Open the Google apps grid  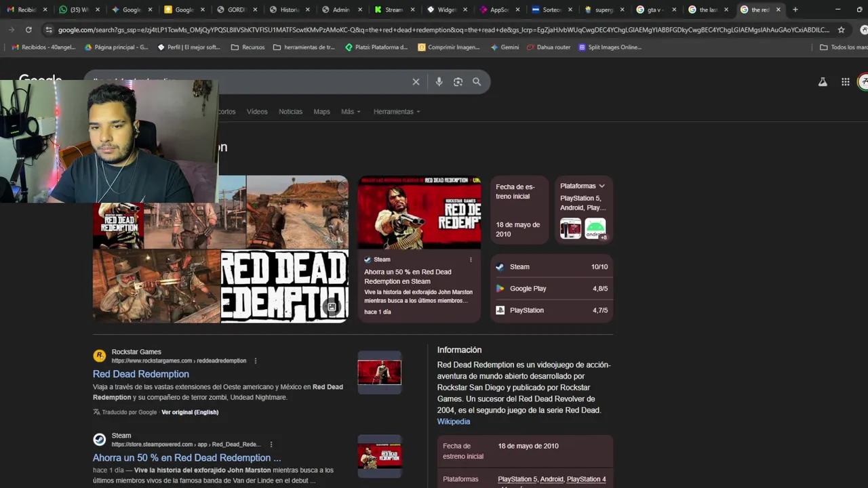[x=845, y=82]
